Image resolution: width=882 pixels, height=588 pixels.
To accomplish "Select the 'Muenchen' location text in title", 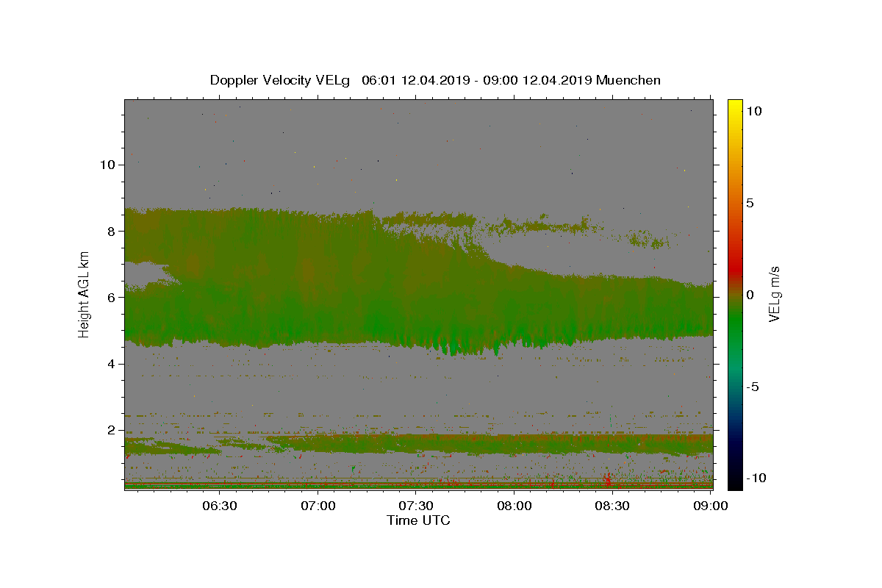I will coord(628,80).
